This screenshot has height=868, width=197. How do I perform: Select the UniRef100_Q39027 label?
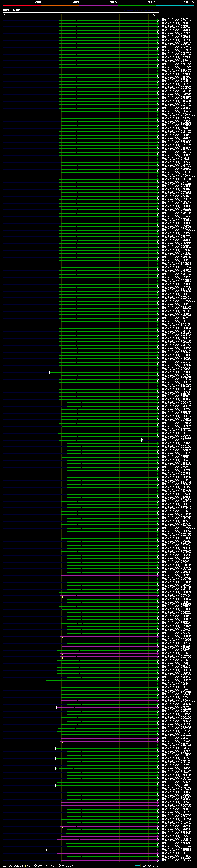pos(176,443)
